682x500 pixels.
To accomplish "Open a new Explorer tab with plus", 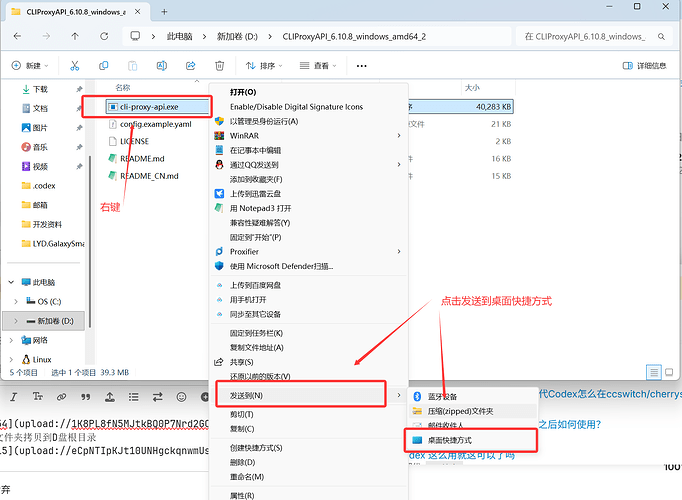I will [164, 12].
